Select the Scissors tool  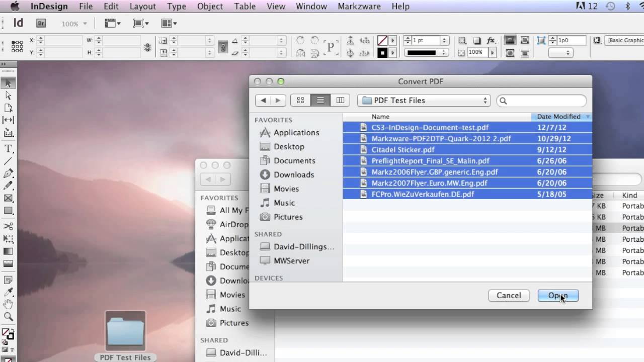tap(8, 226)
